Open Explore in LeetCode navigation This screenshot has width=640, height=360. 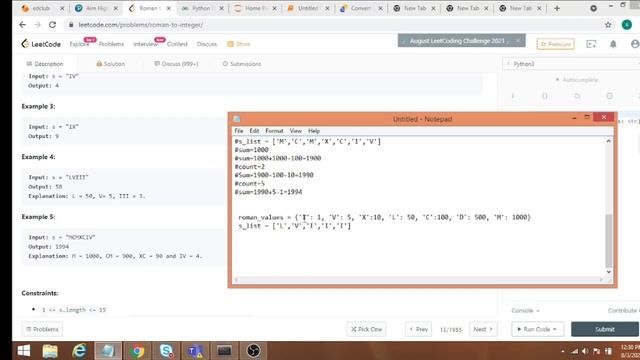coord(79,44)
